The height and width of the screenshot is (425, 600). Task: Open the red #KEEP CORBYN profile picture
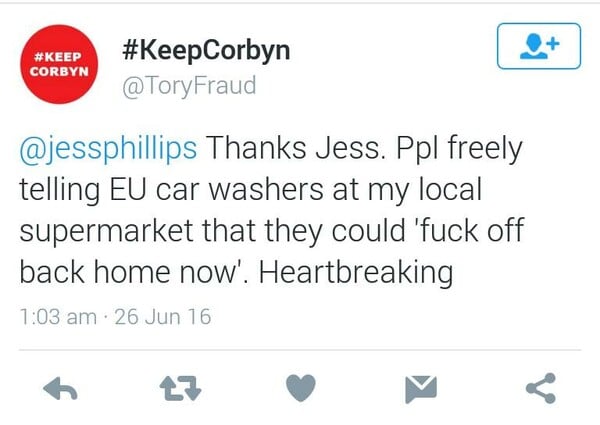[x=59, y=64]
